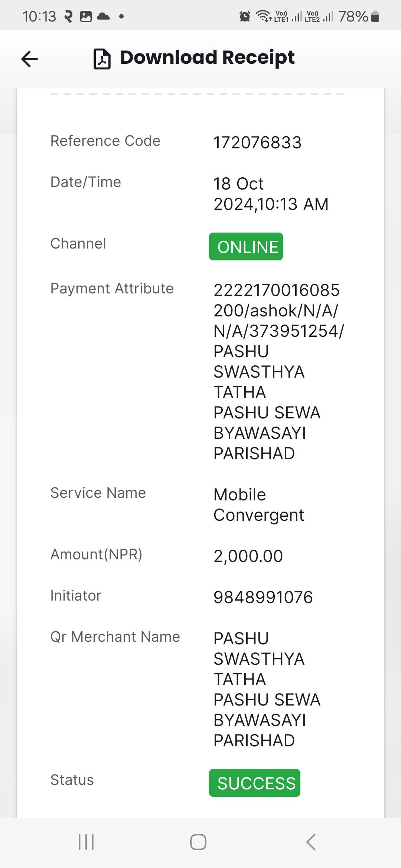
Task: Select the initiator number 9848991076
Action: [x=263, y=597]
